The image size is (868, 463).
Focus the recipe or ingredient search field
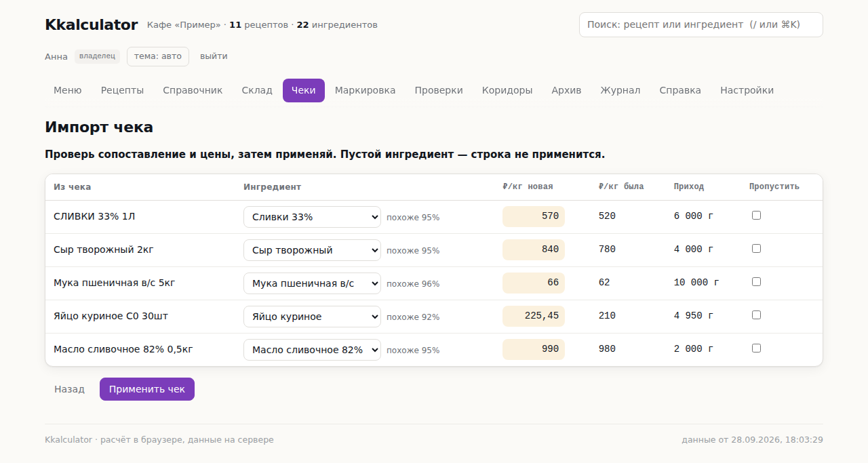click(x=701, y=24)
